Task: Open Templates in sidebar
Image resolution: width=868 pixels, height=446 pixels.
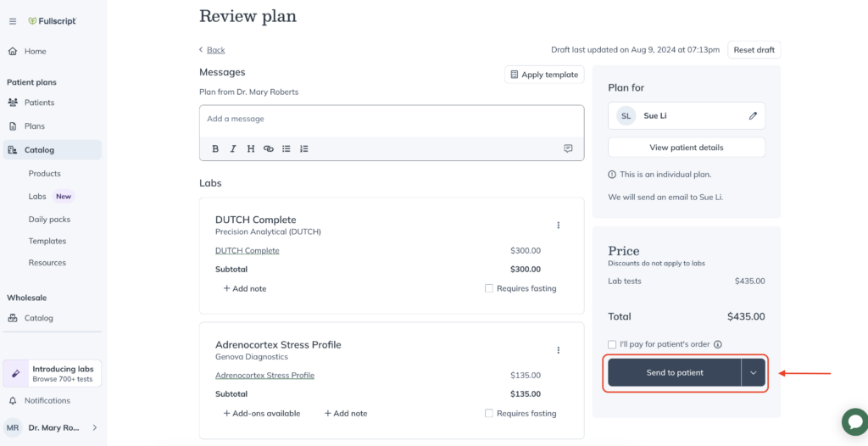Action: pos(47,241)
